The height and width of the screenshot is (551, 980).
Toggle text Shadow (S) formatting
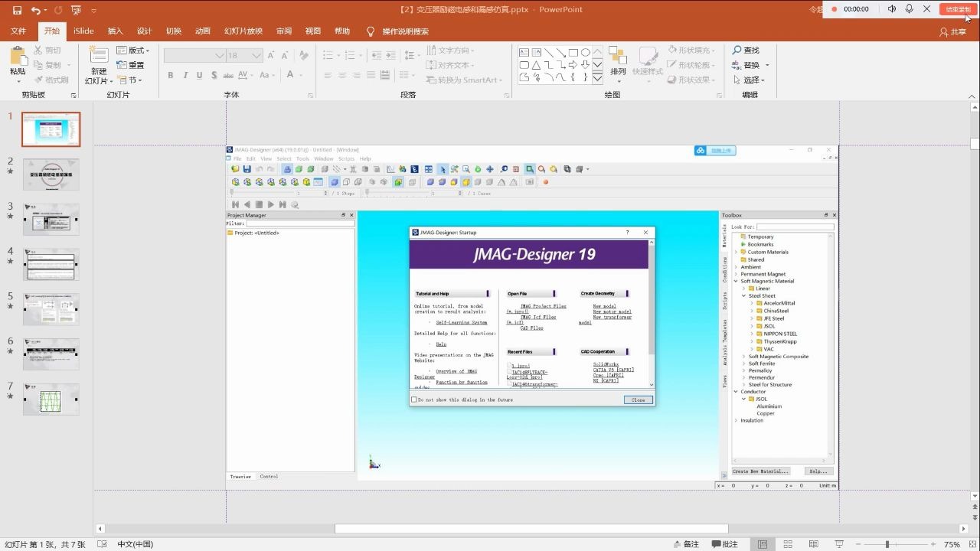coord(214,75)
